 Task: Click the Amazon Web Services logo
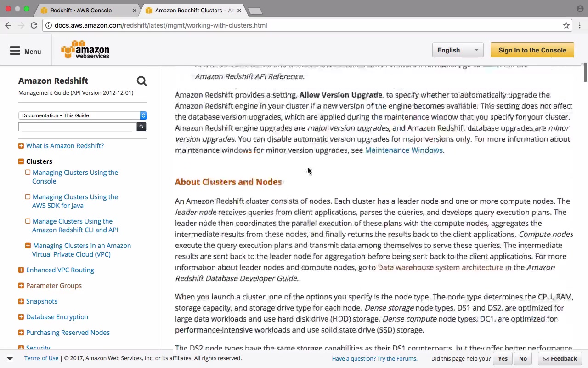(85, 50)
